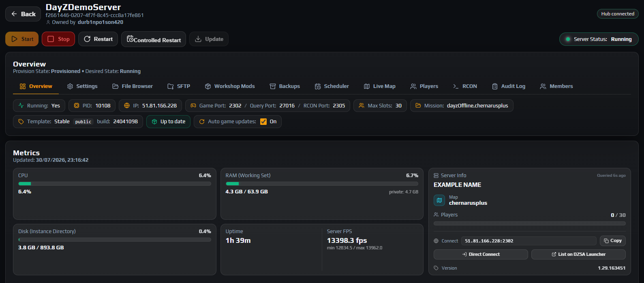The width and height of the screenshot is (644, 283).
Task: Click the owner name durb1npo1son420
Action: [101, 22]
